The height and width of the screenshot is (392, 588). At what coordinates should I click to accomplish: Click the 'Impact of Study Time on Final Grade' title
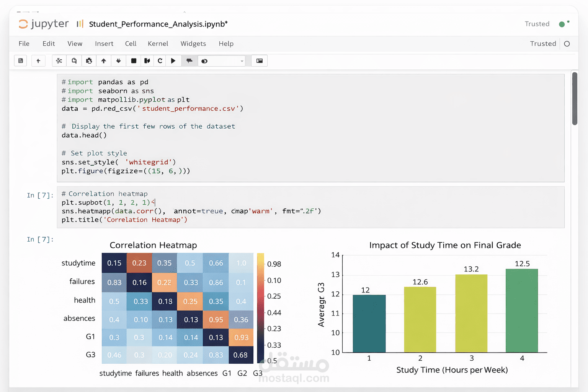(x=445, y=245)
